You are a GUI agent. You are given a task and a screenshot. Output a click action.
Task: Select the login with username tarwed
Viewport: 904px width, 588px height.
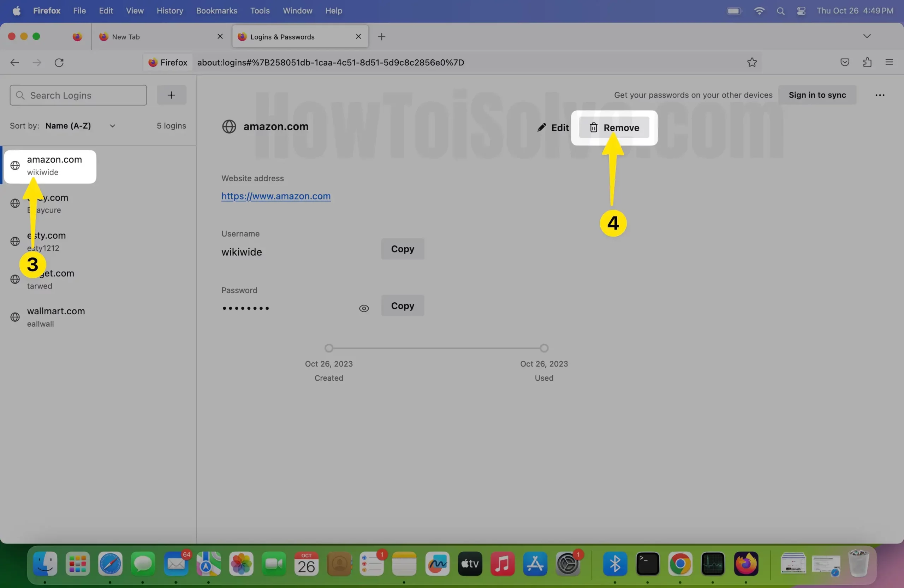98,279
